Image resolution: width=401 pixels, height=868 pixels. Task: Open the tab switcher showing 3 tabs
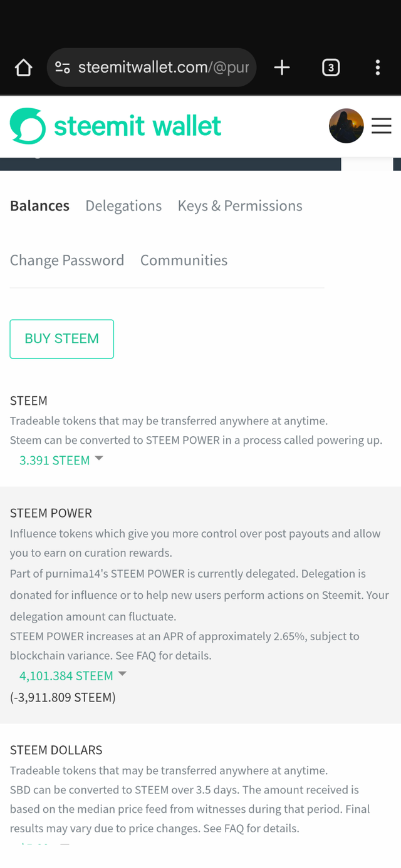(x=331, y=68)
